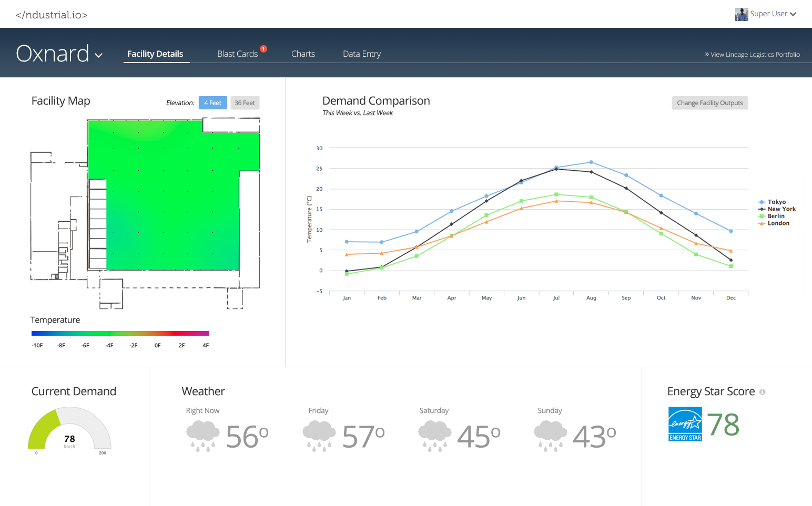
Task: Toggle the Tokyo series in legend
Action: [776, 202]
